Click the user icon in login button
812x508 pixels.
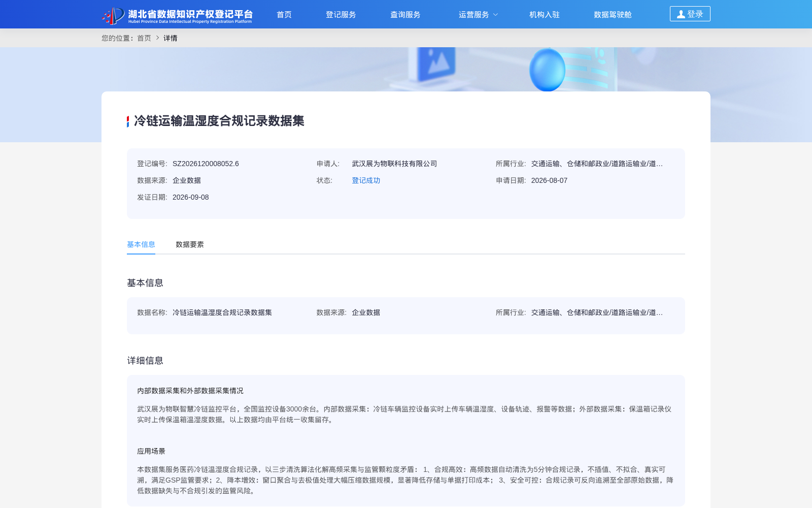pyautogui.click(x=681, y=14)
